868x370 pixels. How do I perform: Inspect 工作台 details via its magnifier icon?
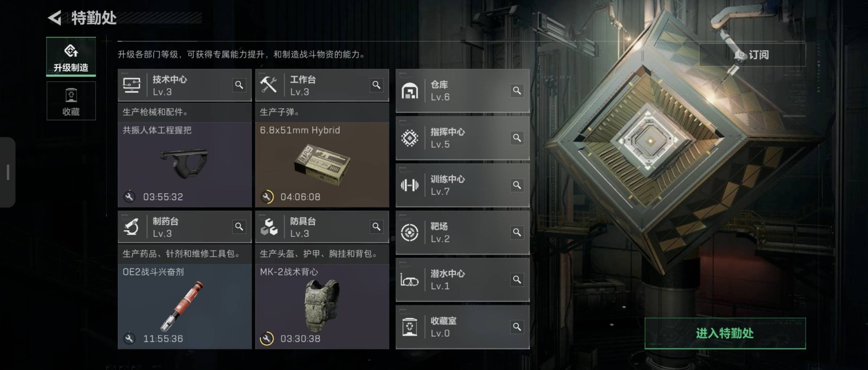376,85
